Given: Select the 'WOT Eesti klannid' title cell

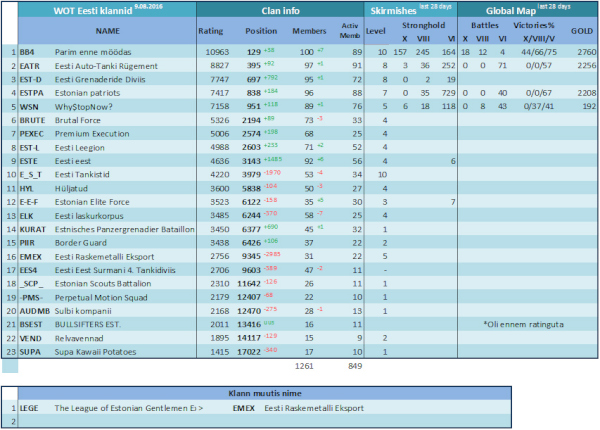Looking at the screenshot, I should tap(107, 10).
